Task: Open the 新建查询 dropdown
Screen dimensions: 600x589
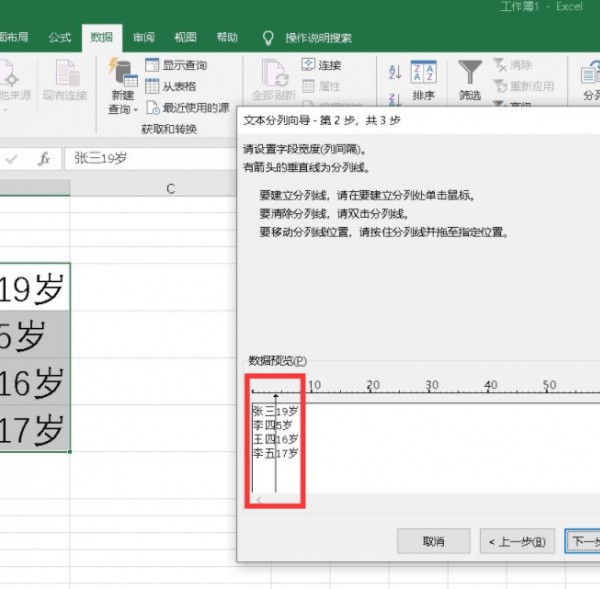Action: 123,87
